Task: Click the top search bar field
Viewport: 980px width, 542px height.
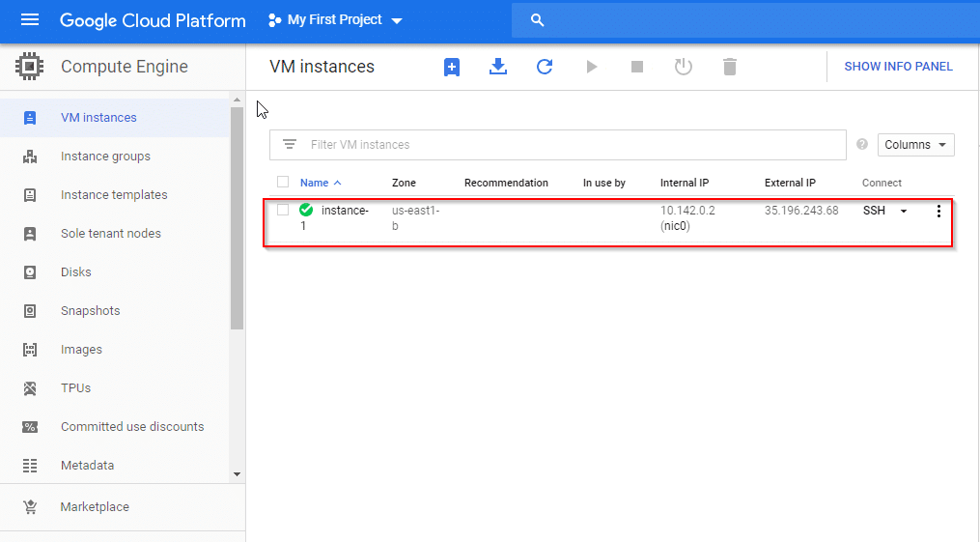Action: 745,20
